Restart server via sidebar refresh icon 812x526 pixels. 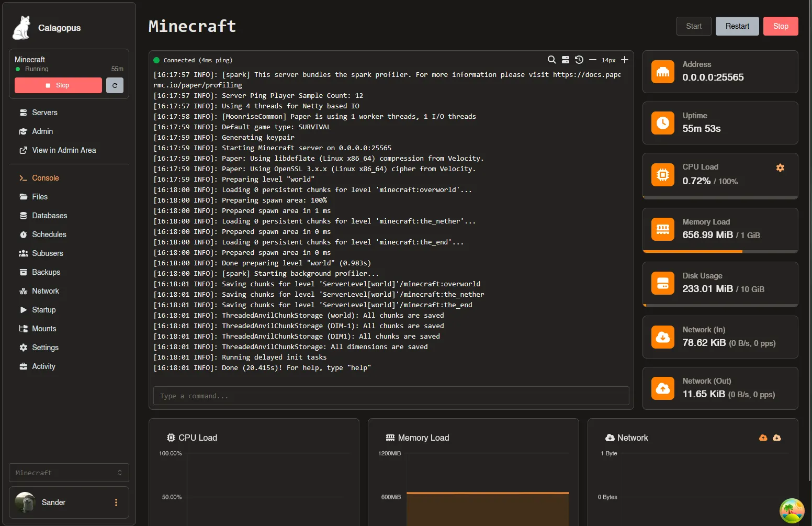click(115, 85)
